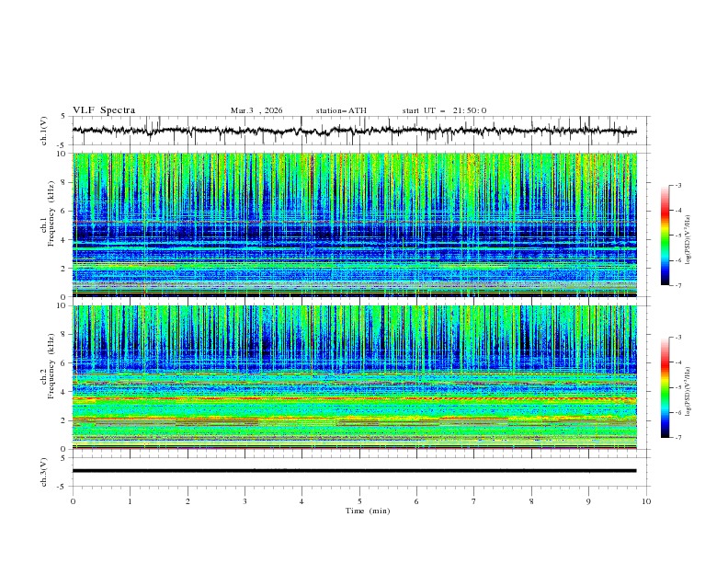Click ch.1 color bar 'log(PSD)(V²/Hz)' label
The height and width of the screenshot is (563, 728).
click(x=688, y=240)
